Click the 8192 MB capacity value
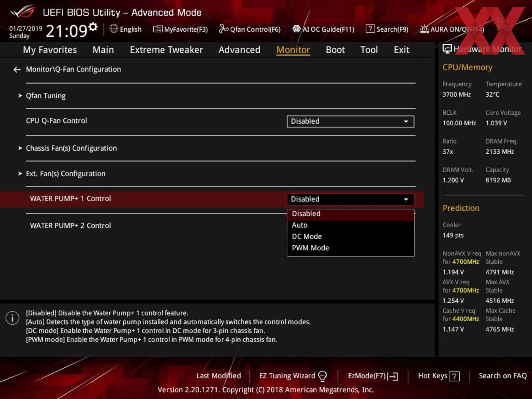The height and width of the screenshot is (399, 532). click(x=498, y=180)
